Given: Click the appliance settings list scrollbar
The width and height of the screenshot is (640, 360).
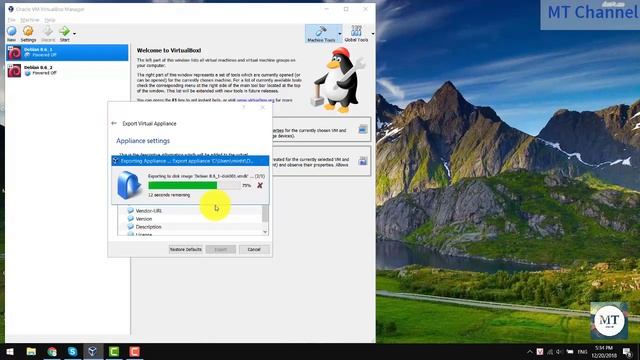Looking at the screenshot, I should click(265, 213).
